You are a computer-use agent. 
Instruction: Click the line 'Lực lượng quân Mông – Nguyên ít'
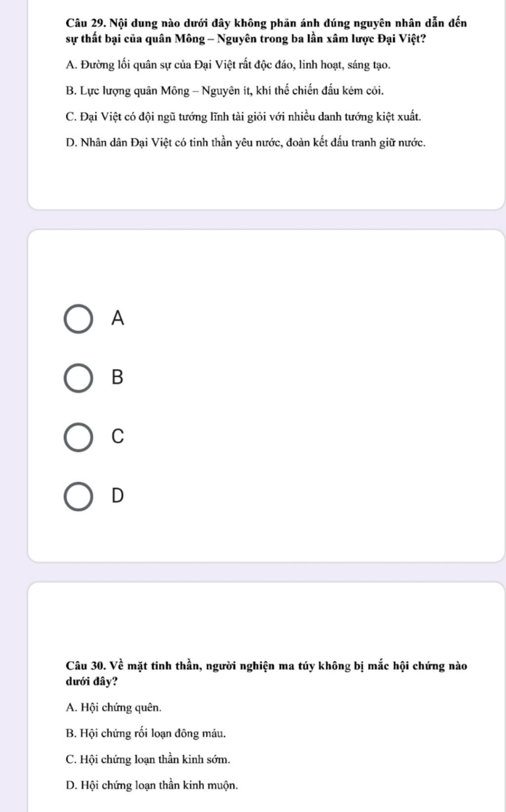(225, 91)
